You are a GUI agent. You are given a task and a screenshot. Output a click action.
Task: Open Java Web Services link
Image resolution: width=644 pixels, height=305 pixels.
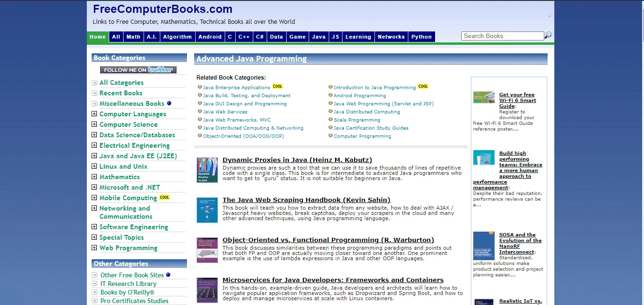click(x=225, y=112)
